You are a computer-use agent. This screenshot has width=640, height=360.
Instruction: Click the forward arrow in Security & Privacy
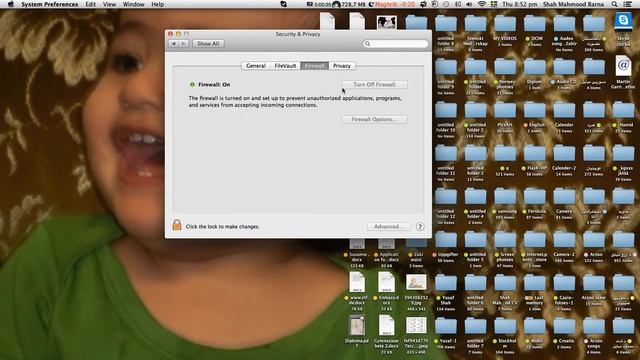184,43
